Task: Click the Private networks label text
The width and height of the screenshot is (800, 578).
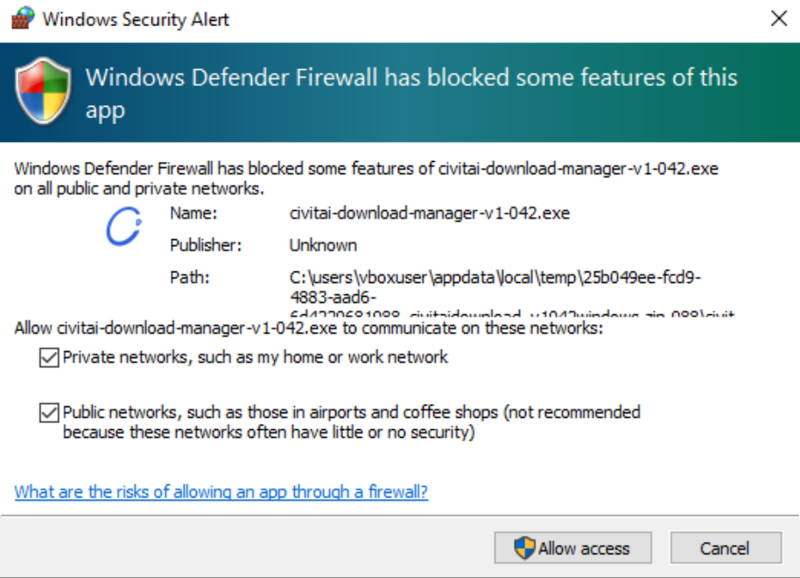Action: point(255,357)
